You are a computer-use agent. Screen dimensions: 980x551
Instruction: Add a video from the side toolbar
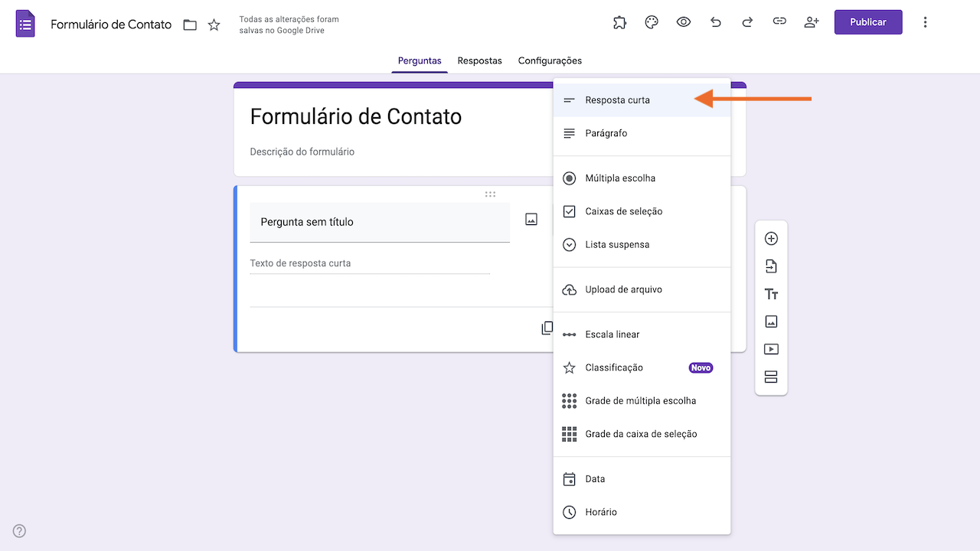click(771, 349)
